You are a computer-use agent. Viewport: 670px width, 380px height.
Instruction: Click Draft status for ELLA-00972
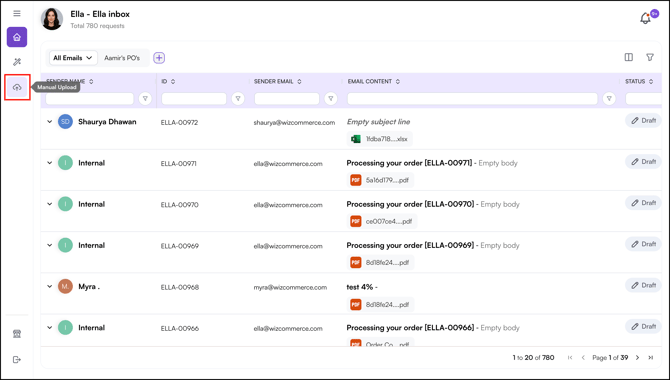(x=643, y=121)
